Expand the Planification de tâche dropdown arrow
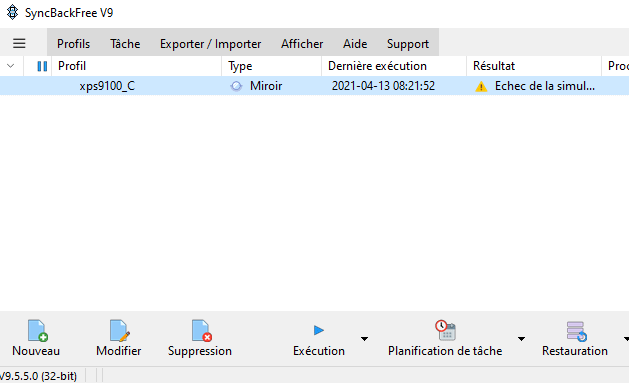 521,339
